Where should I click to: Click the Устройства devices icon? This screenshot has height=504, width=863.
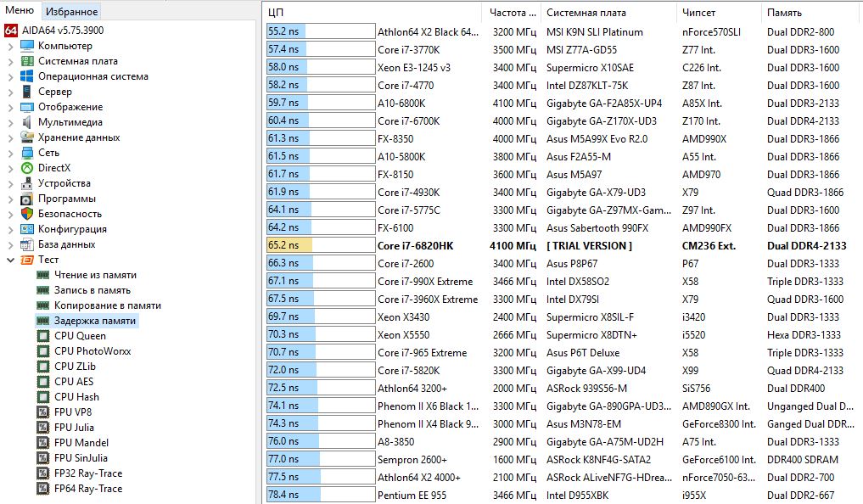tap(27, 183)
